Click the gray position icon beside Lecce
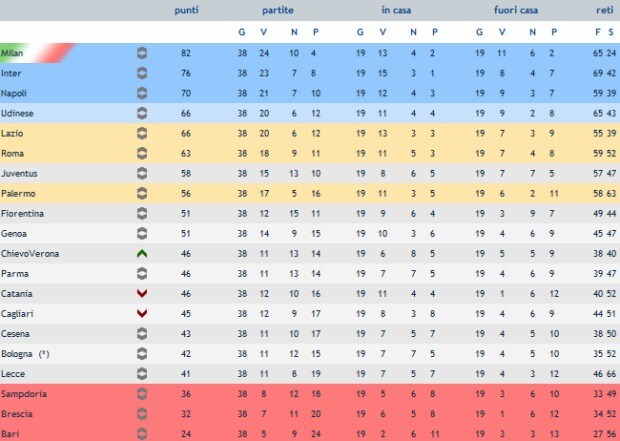 pyautogui.click(x=142, y=374)
